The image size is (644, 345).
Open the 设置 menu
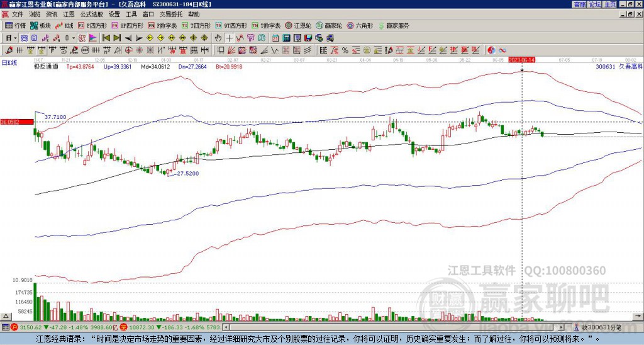click(x=114, y=14)
